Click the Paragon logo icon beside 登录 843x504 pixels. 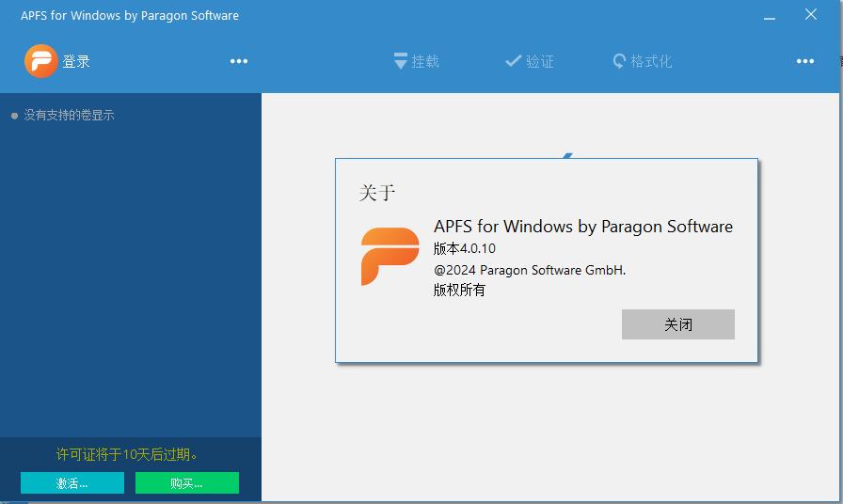[x=40, y=61]
